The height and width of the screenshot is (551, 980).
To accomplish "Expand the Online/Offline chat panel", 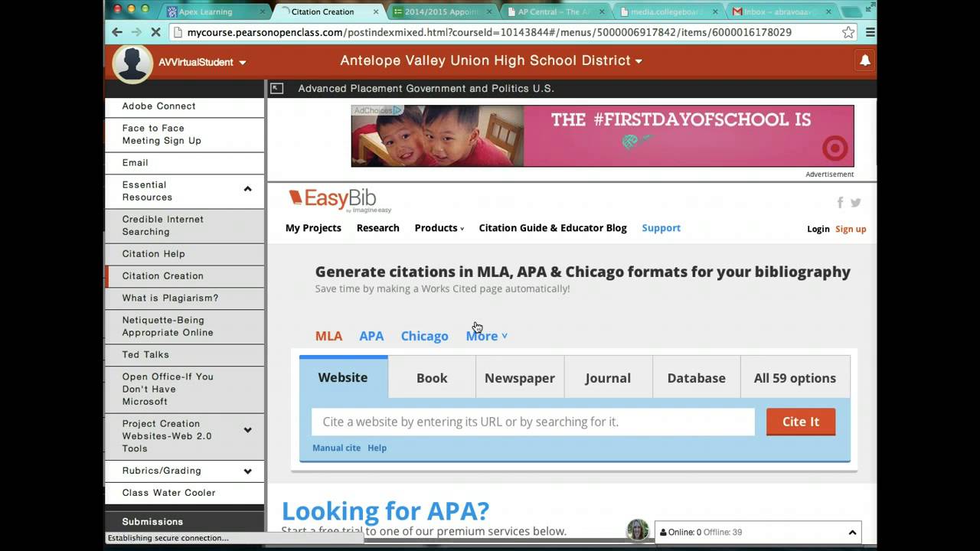I will (852, 533).
